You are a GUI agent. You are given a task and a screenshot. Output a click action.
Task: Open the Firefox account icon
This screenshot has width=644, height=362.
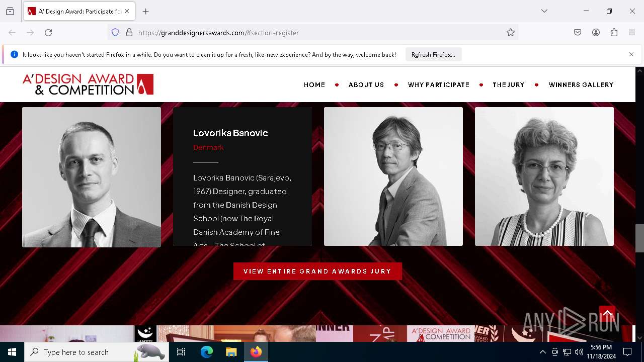click(596, 33)
